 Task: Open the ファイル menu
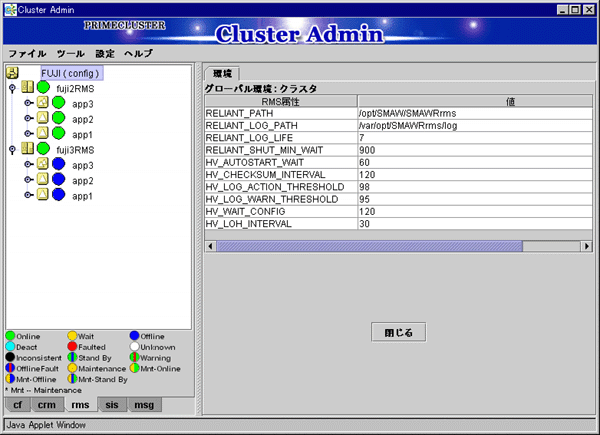(x=27, y=52)
